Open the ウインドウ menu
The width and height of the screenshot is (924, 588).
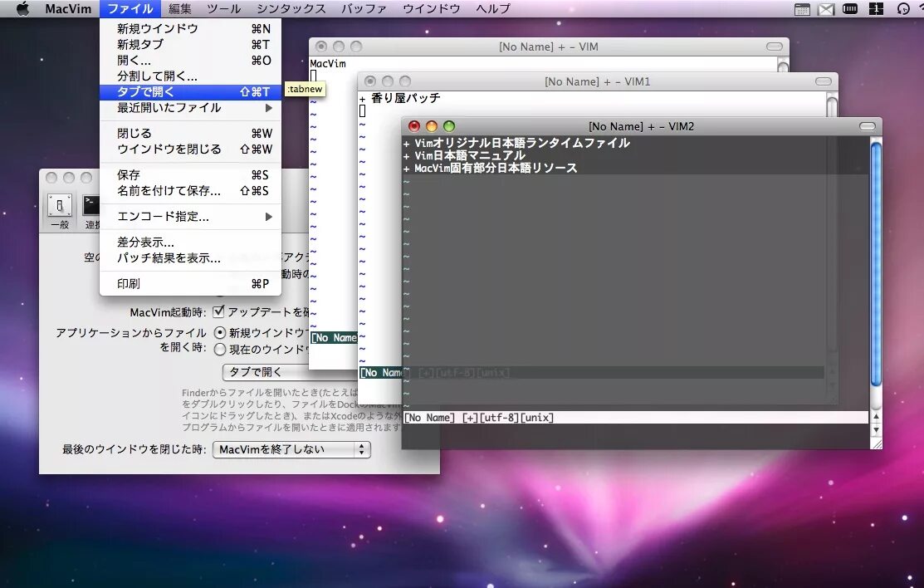(x=432, y=9)
